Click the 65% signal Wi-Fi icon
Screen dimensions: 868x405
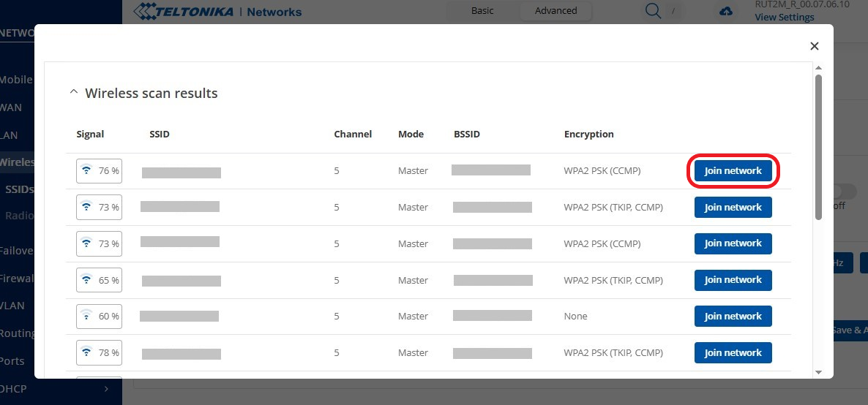[87, 280]
